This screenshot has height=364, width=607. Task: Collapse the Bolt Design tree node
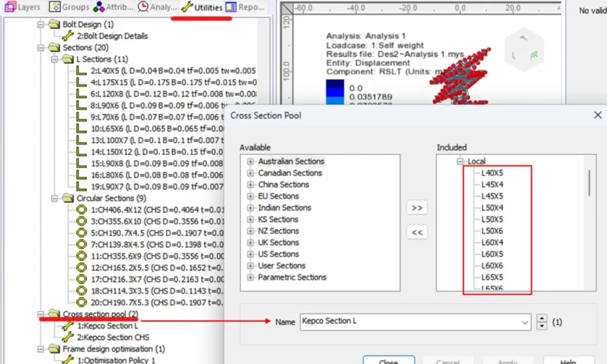point(41,25)
